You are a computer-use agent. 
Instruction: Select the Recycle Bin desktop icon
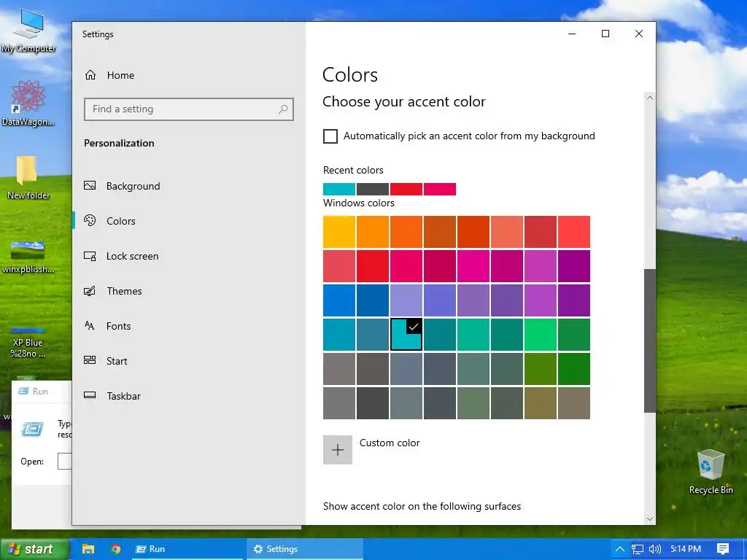click(711, 472)
